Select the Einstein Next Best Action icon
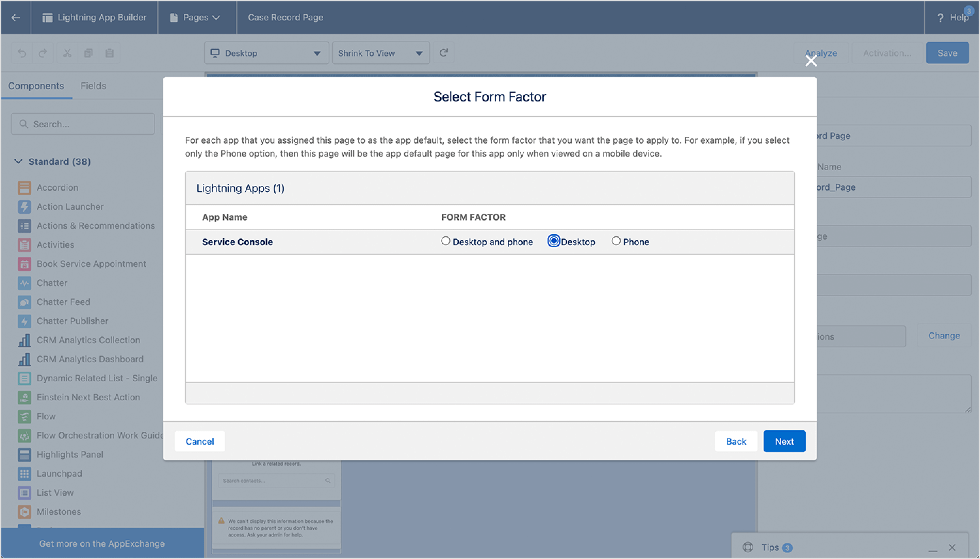The height and width of the screenshot is (559, 980). [x=24, y=397]
